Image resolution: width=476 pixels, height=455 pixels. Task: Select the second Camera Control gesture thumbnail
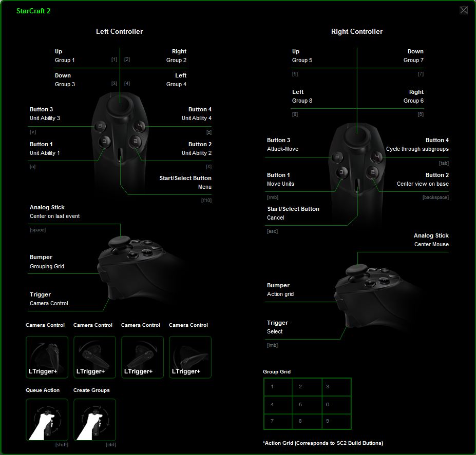94,357
